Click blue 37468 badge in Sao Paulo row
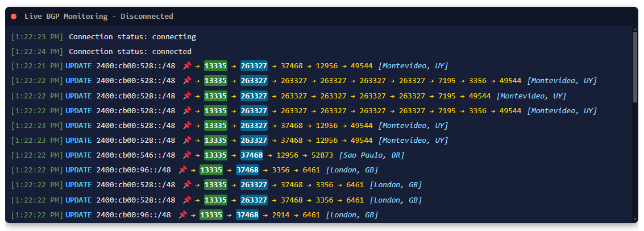This screenshot has width=644, height=231. [252, 155]
